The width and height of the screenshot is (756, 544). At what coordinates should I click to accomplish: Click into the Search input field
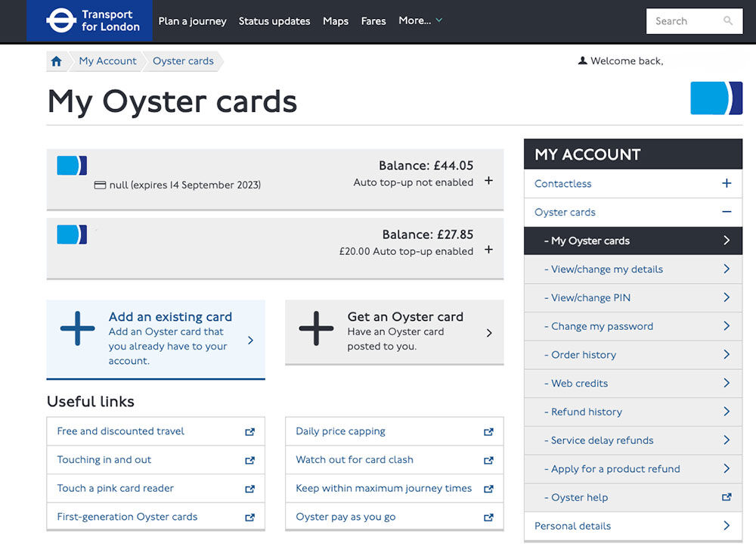point(694,20)
